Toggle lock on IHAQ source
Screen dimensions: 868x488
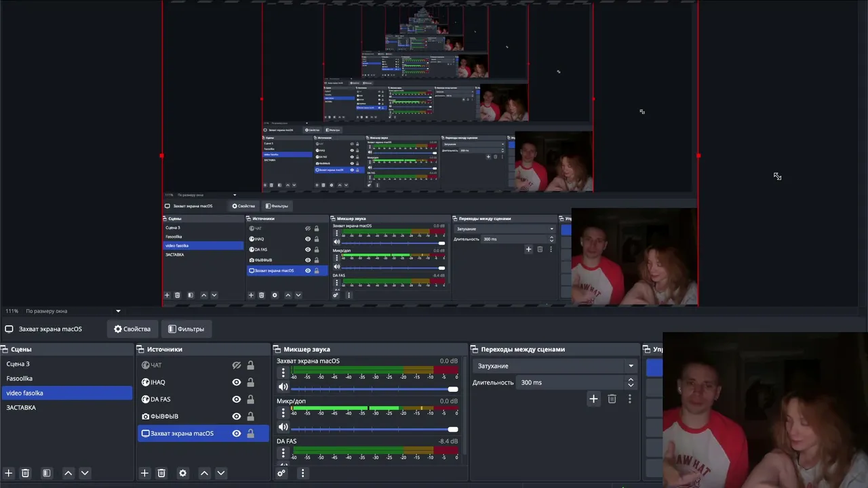pos(250,382)
